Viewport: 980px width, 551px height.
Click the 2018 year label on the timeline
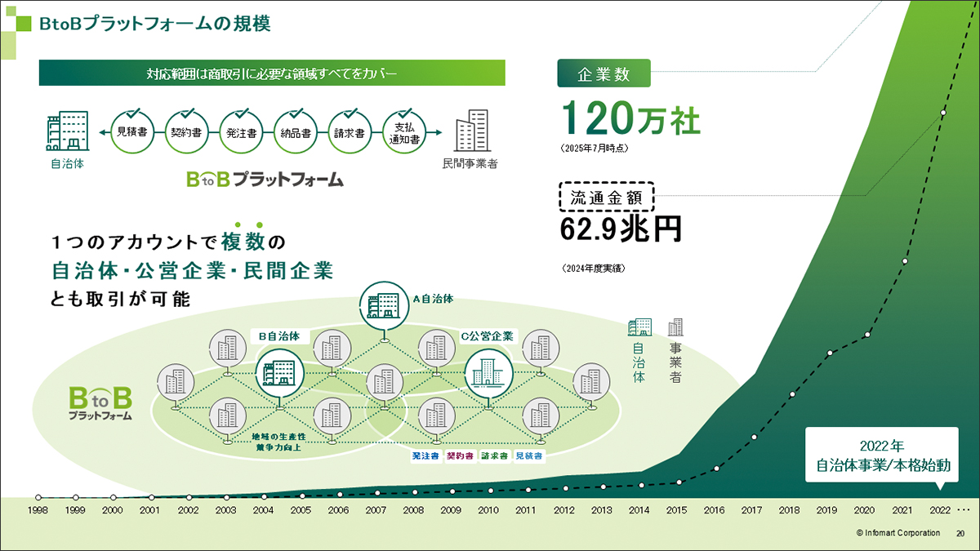[x=790, y=510]
